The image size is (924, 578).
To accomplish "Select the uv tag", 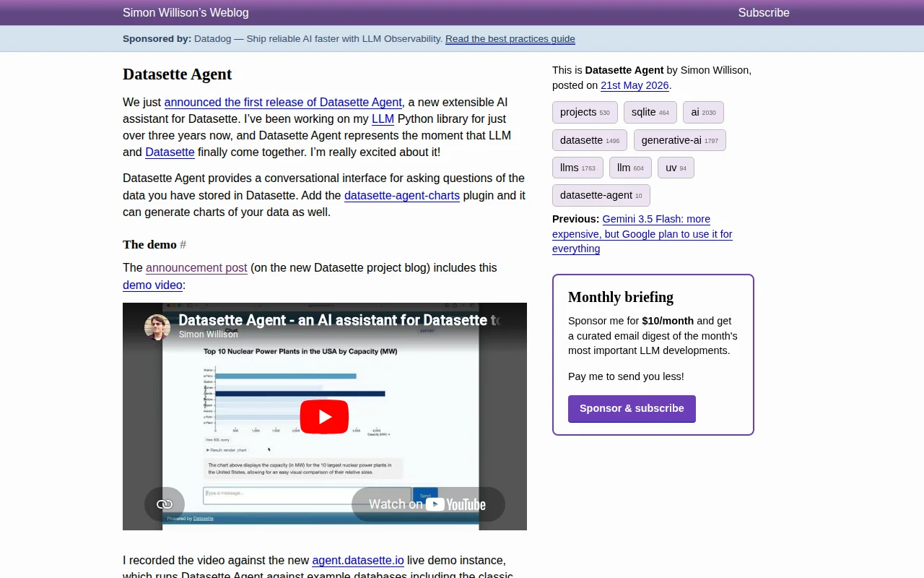I will (x=676, y=168).
